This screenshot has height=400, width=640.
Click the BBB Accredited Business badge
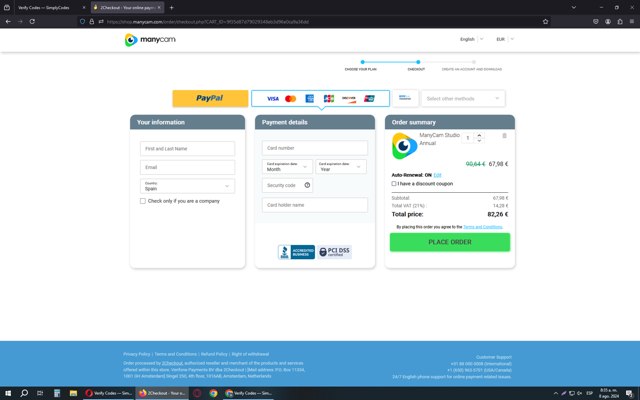296,252
